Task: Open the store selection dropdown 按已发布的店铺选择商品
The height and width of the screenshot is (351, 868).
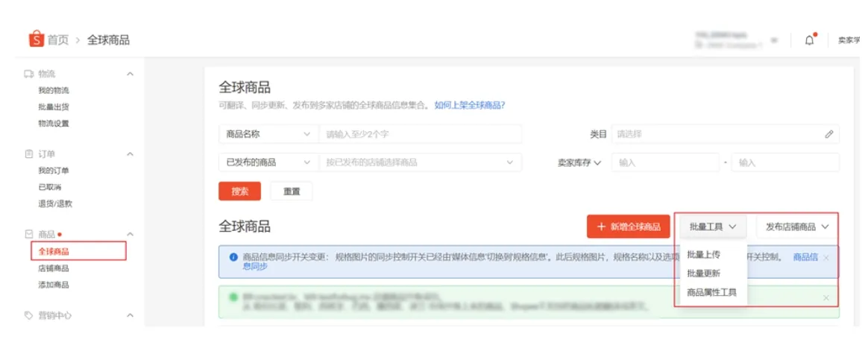Action: 420,162
